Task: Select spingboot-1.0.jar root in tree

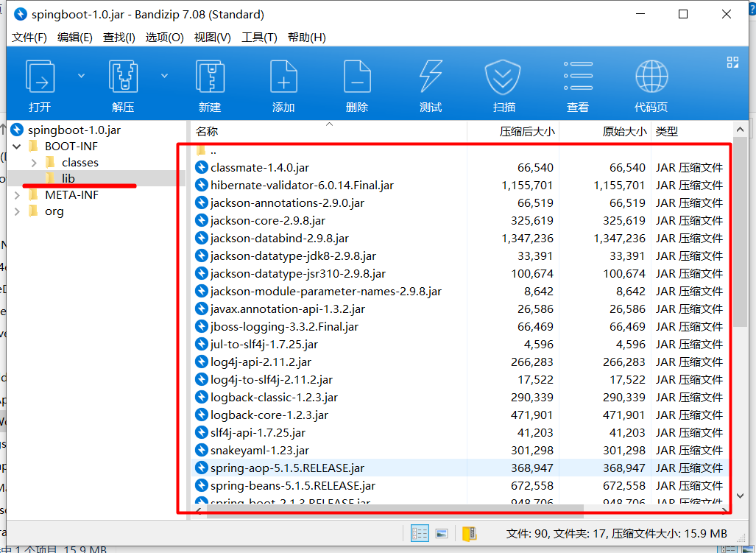Action: pyautogui.click(x=74, y=130)
